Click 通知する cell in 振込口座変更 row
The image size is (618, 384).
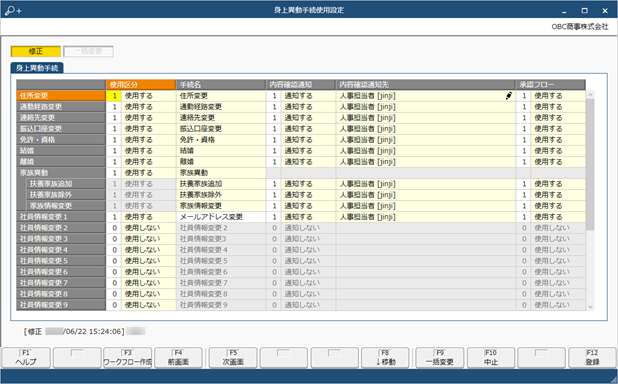point(308,129)
